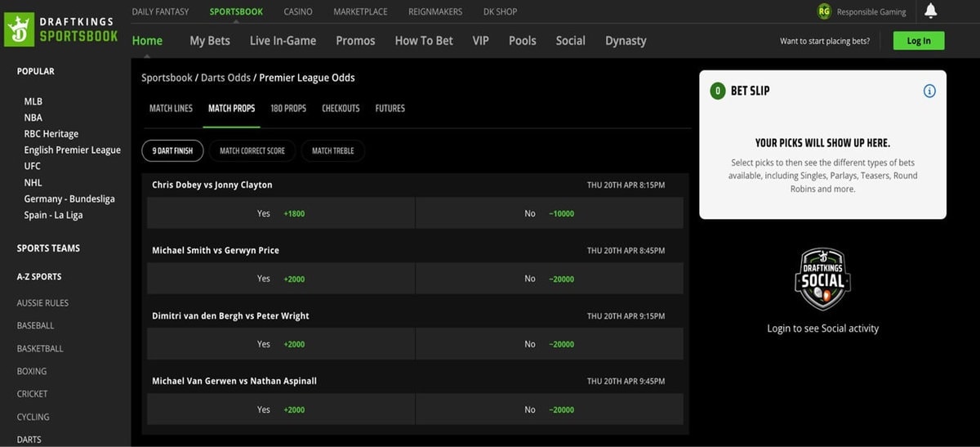Open Reignmakers from the top bar
The image size is (980, 447).
point(435,11)
